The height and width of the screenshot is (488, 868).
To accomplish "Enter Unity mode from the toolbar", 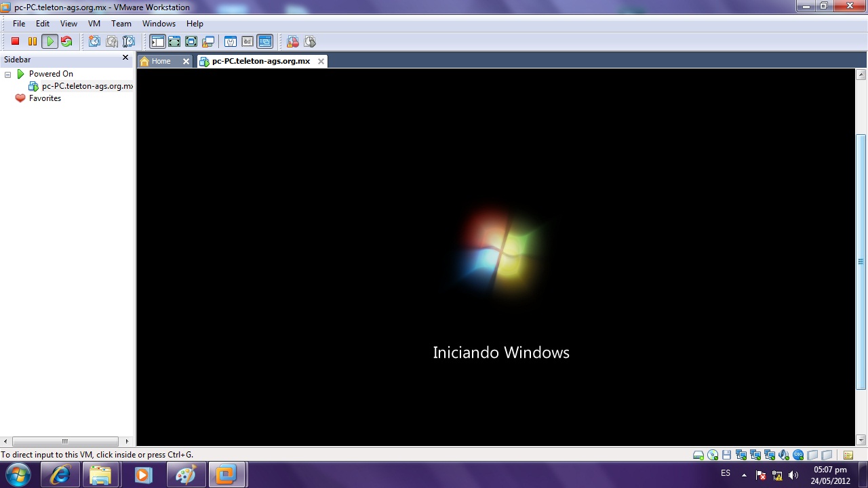I will click(x=208, y=41).
